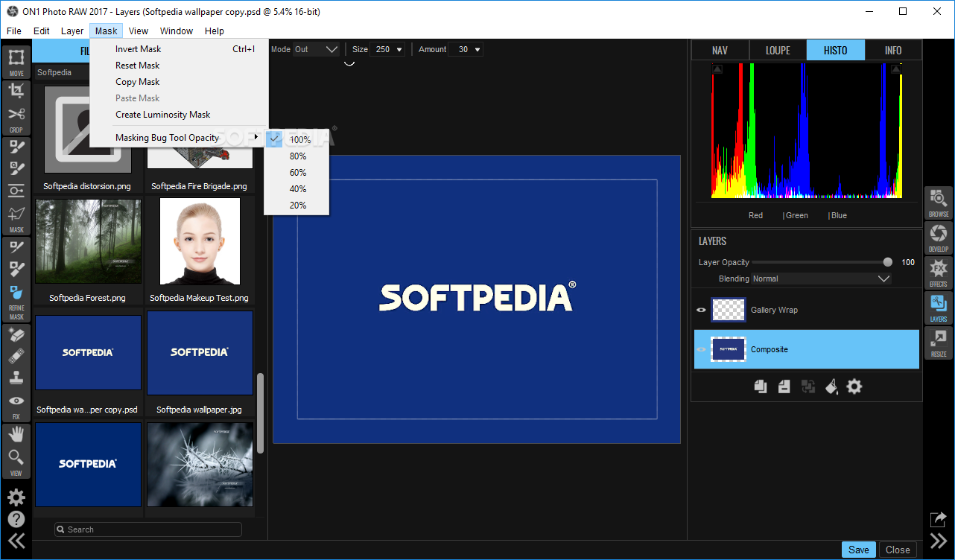Adjust the Layer Opacity slider handle
The image size is (955, 560).
887,262
